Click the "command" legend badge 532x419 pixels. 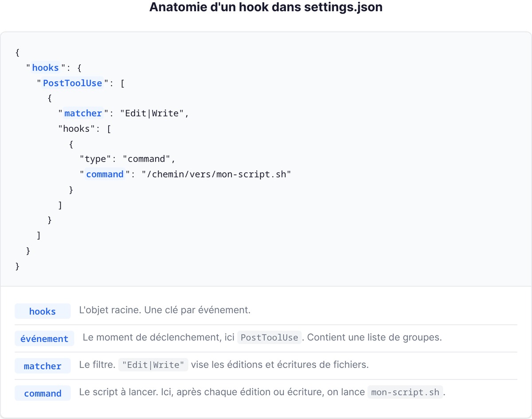click(x=43, y=393)
